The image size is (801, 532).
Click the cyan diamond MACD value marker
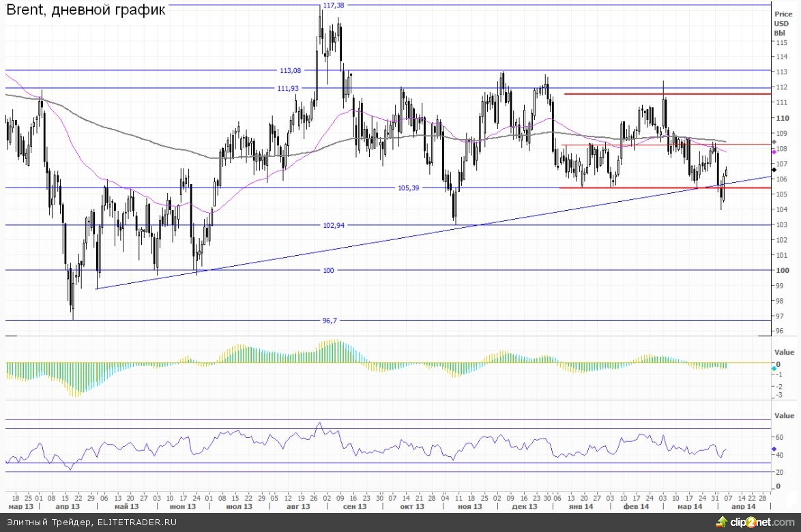pyautogui.click(x=774, y=368)
